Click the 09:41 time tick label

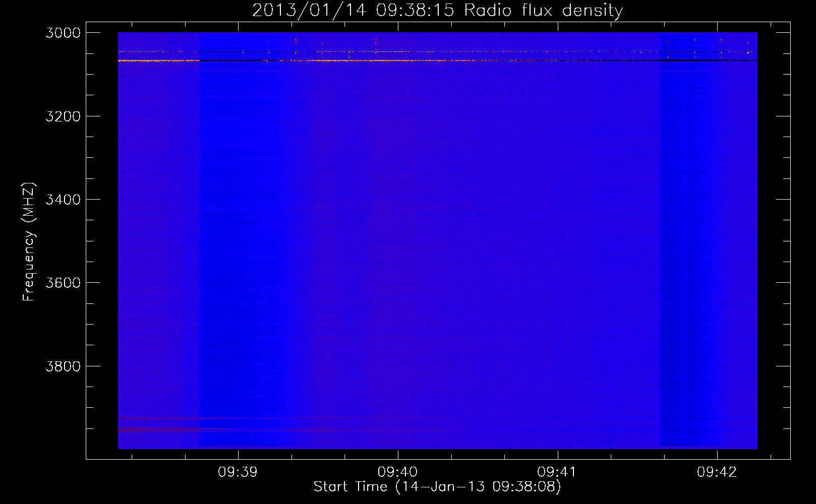point(557,472)
